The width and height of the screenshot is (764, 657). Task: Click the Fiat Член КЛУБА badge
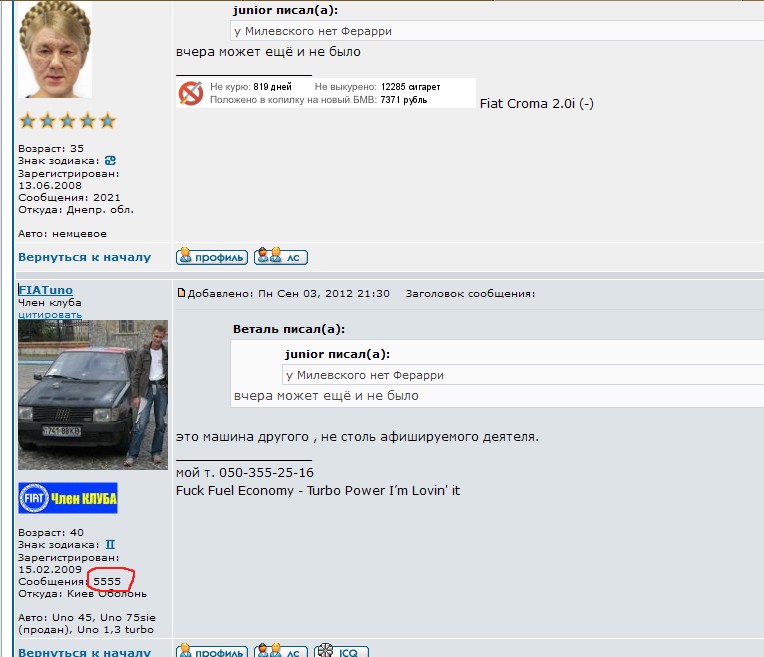[x=67, y=497]
